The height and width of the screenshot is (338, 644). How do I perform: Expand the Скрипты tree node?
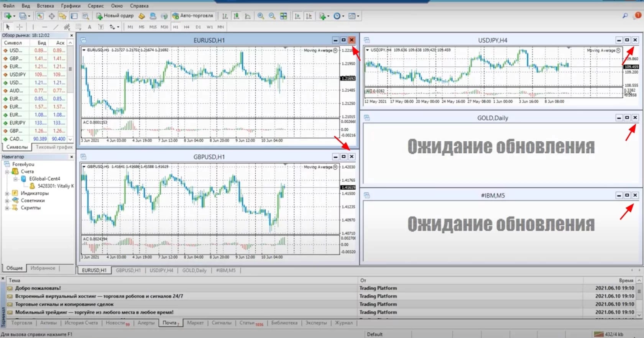7,208
